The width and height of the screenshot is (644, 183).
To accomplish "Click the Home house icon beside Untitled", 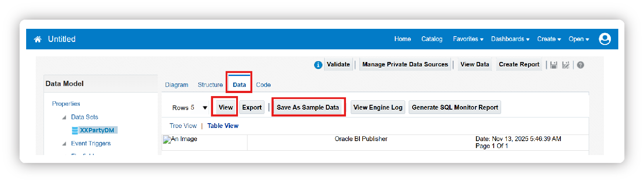I will click(38, 39).
